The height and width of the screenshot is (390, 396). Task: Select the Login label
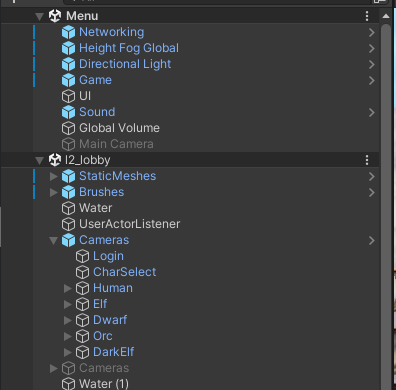[x=108, y=256]
